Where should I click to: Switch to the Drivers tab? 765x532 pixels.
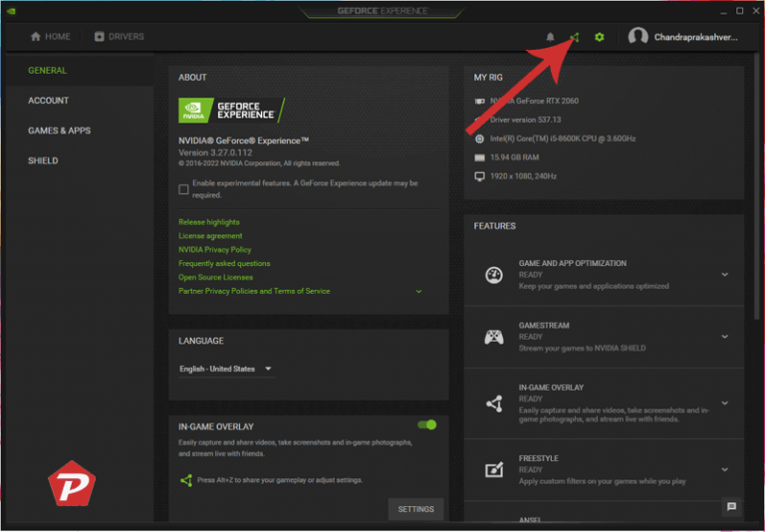coord(120,37)
